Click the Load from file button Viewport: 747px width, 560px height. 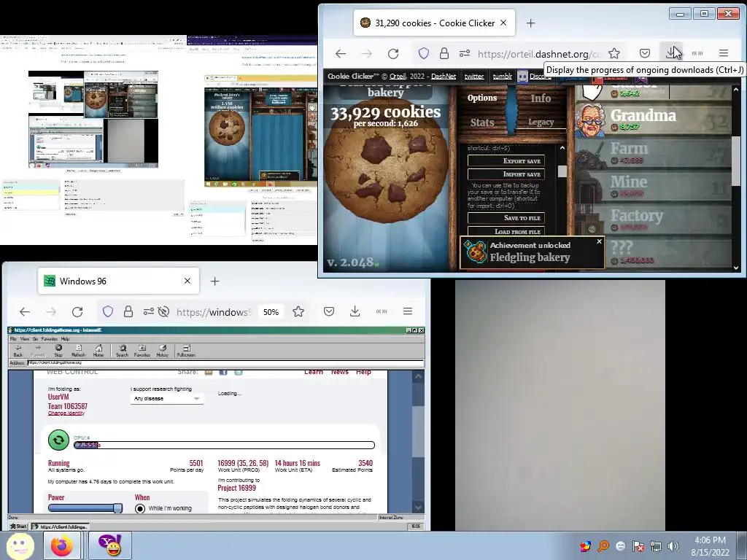click(506, 231)
